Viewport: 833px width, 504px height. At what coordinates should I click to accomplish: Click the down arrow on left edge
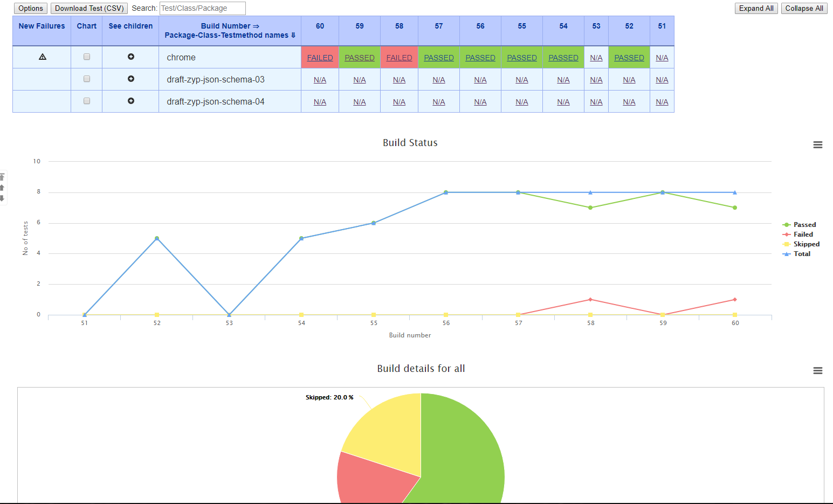2,198
